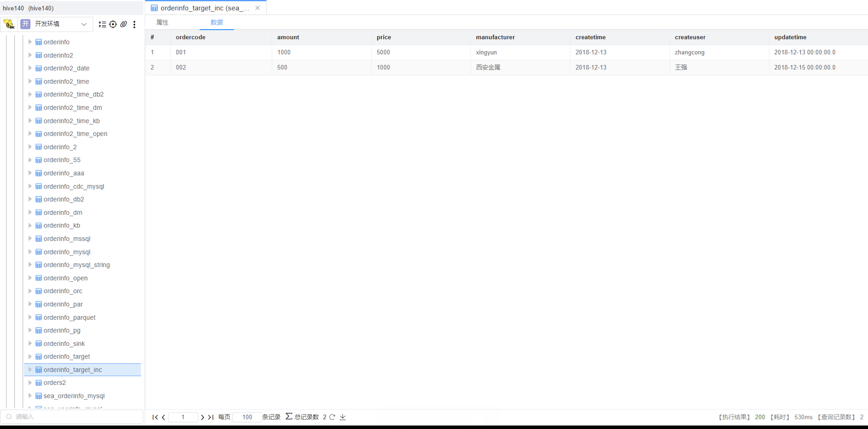
Task: Expand the orderinfo_mysql table node
Action: (30, 251)
